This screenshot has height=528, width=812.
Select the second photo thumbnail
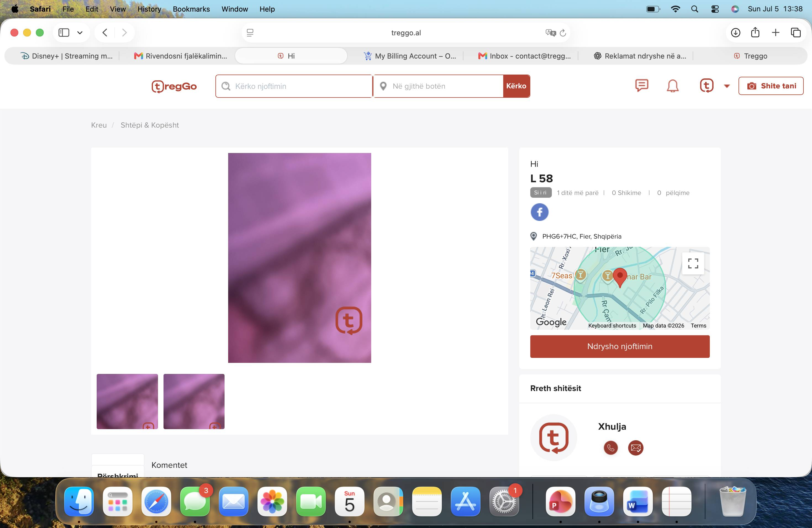194,401
